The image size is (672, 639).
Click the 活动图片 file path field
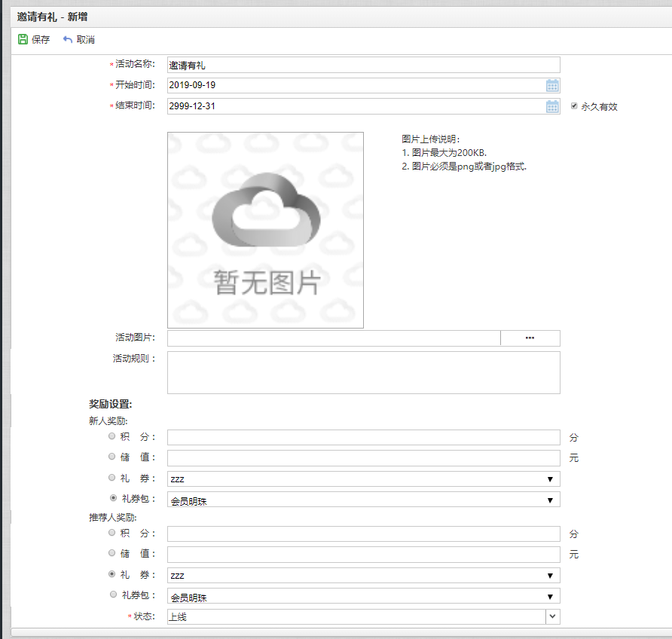[333, 338]
